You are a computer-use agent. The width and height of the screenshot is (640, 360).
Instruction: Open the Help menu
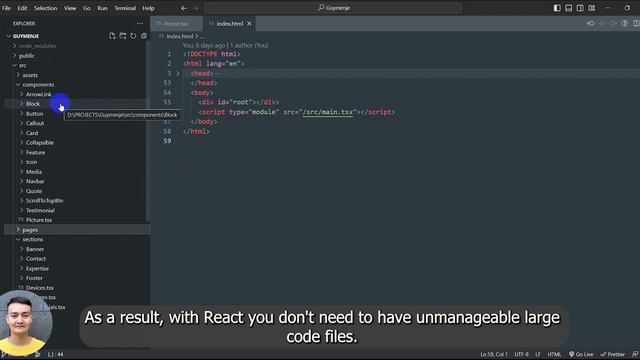[149, 8]
